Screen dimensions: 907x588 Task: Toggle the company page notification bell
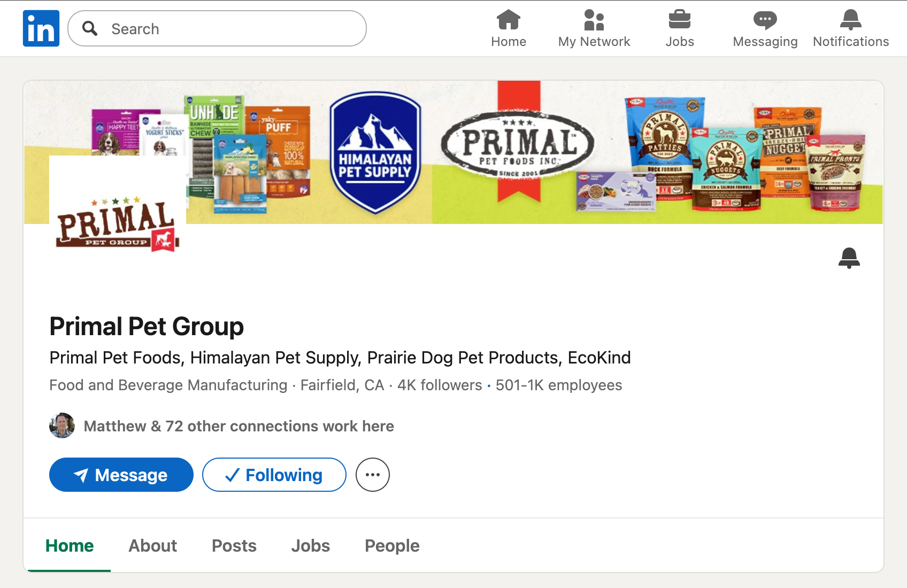pyautogui.click(x=849, y=258)
